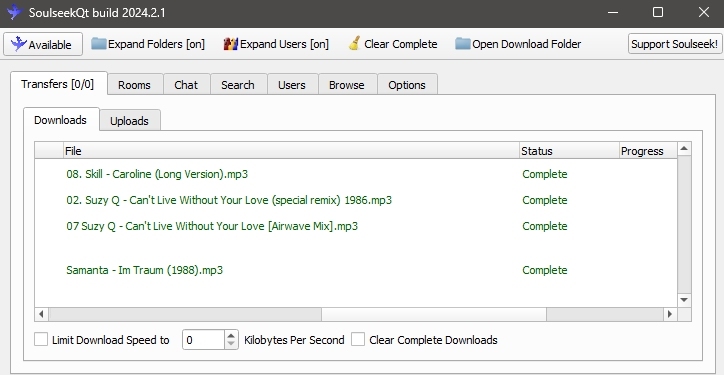The width and height of the screenshot is (724, 375).
Task: Click horizontal scrollbar left arrow
Action: point(41,314)
